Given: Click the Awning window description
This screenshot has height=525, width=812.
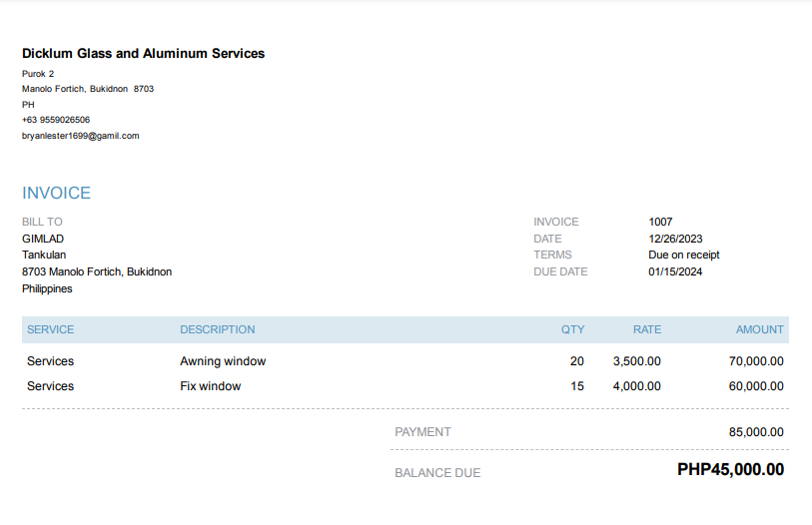Looking at the screenshot, I should tap(223, 361).
